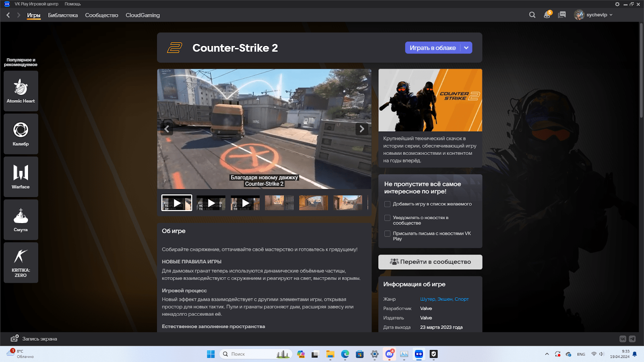Start screen recording with the camera icon
Viewport: 644px width, 362px height.
(x=14, y=339)
